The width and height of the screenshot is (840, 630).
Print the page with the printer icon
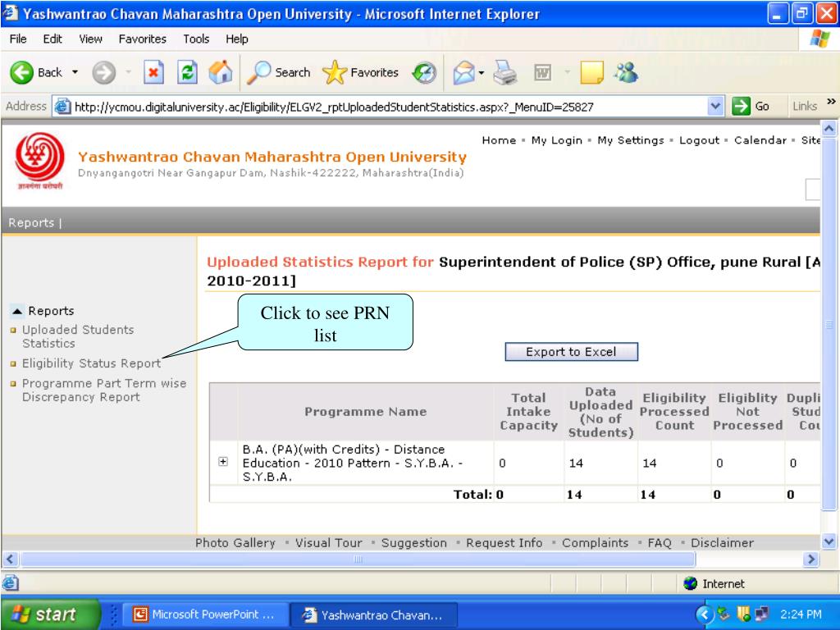coord(504,72)
